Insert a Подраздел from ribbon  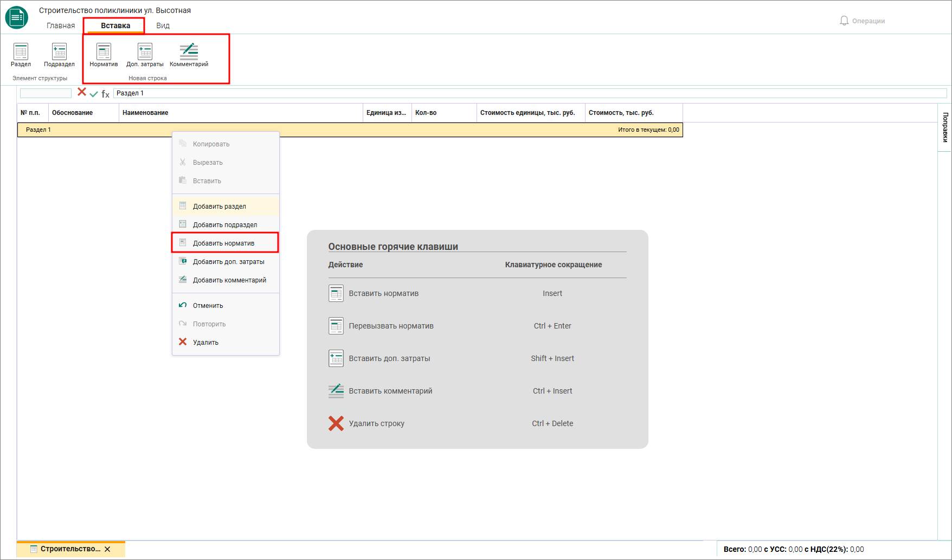(59, 55)
